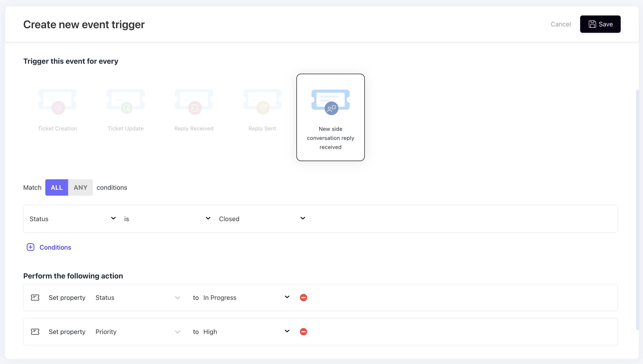This screenshot has width=643, height=364.
Task: Click the Set property ticket icon for Priority action
Action: [x=35, y=332]
